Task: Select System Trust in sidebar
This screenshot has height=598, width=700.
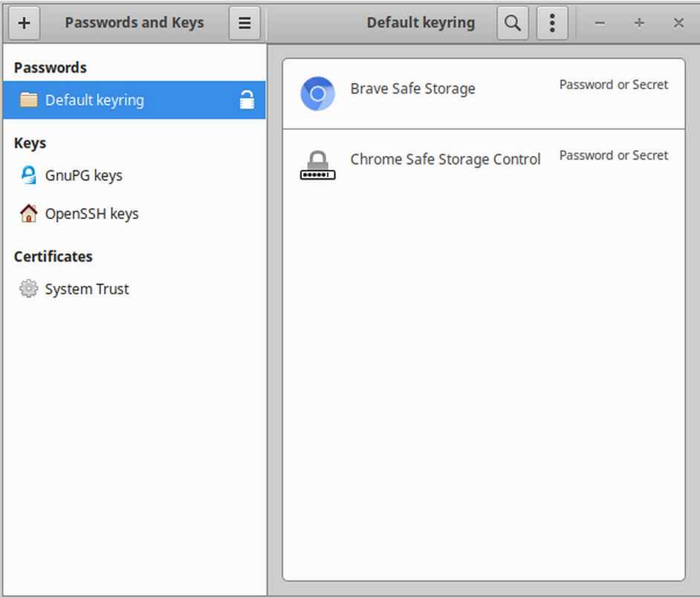Action: (134, 289)
